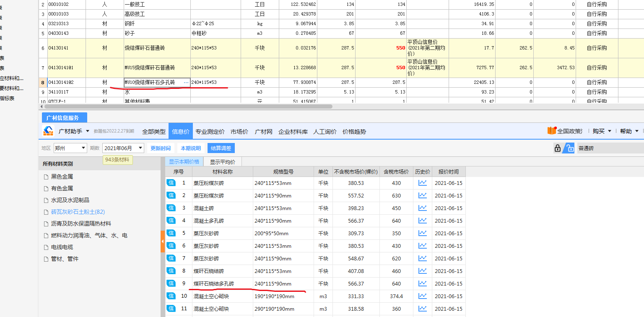This screenshot has height=317, width=644.
Task: Select the 信息价 tab
Action: point(181,131)
